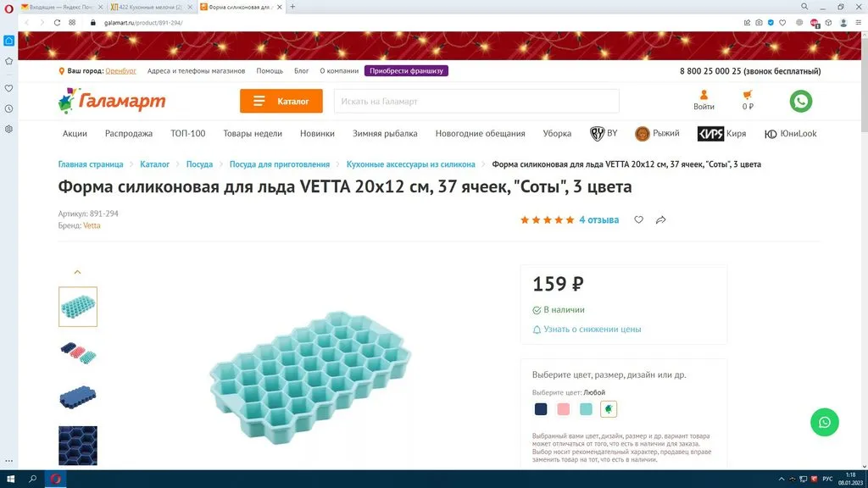Open the Распродажа menu item
This screenshot has width=868, height=488.
(129, 133)
